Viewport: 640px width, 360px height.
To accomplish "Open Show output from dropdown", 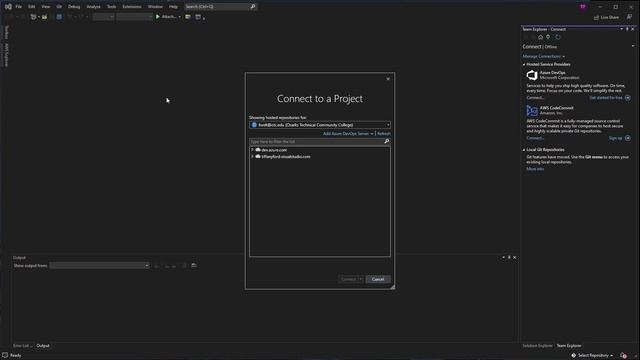I will 99,265.
